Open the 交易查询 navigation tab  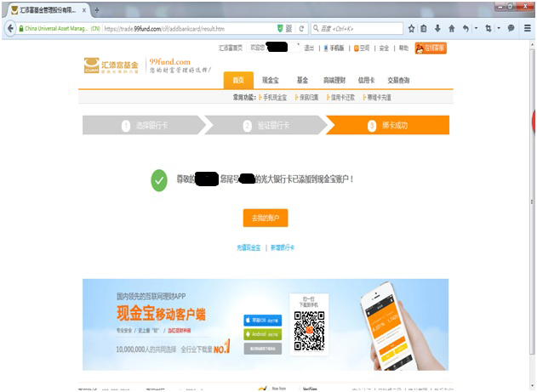[398, 80]
